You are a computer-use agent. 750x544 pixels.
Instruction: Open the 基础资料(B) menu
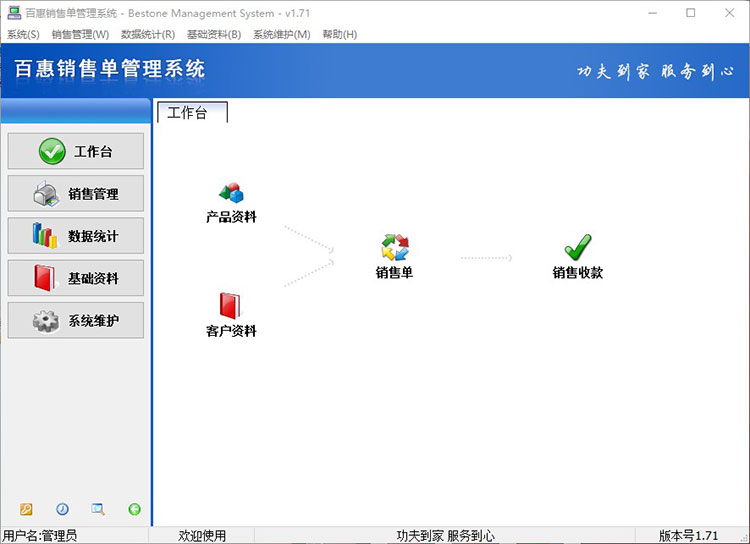[214, 34]
